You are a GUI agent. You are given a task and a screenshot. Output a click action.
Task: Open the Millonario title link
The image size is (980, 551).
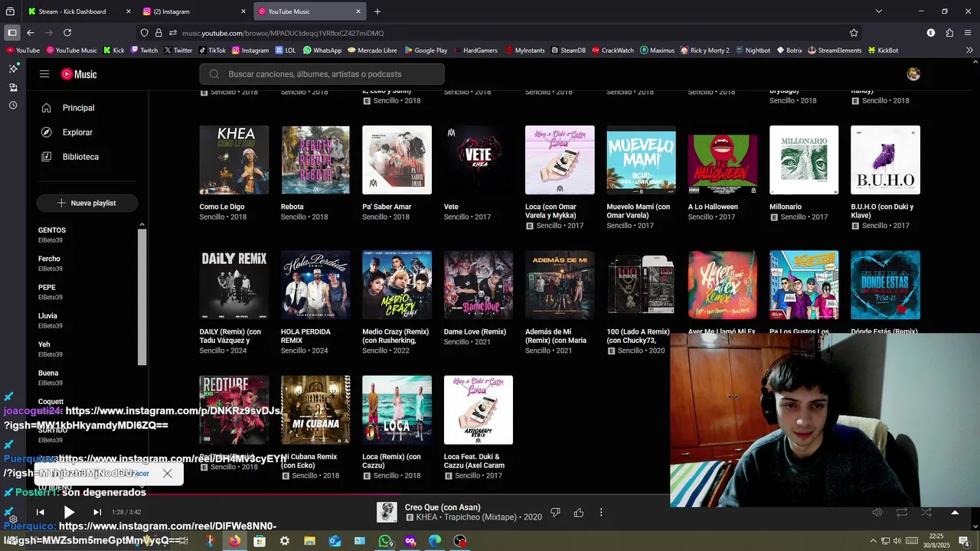pos(786,207)
